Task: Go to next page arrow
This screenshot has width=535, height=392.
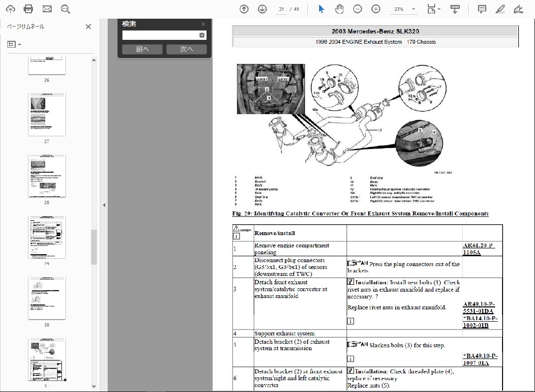Action: 262,9
